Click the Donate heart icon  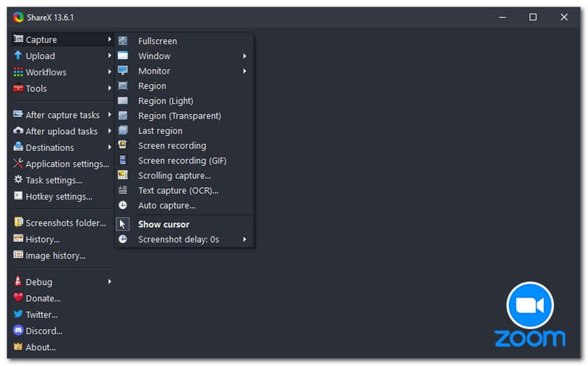click(x=18, y=298)
